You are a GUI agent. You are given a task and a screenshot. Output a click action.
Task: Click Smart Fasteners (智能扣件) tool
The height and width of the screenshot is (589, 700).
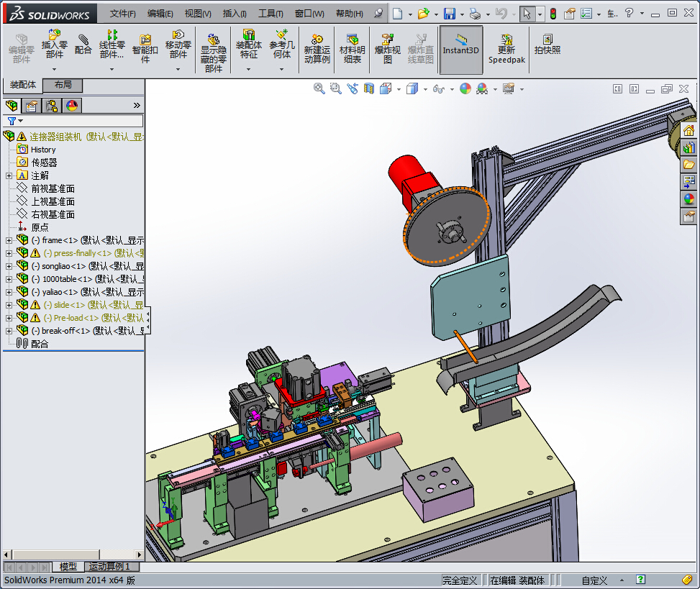(x=145, y=49)
